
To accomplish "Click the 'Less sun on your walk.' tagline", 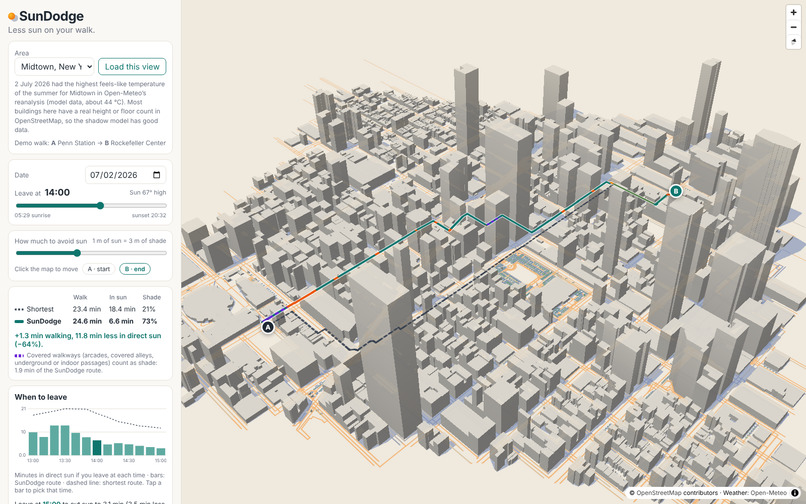I will [x=51, y=30].
